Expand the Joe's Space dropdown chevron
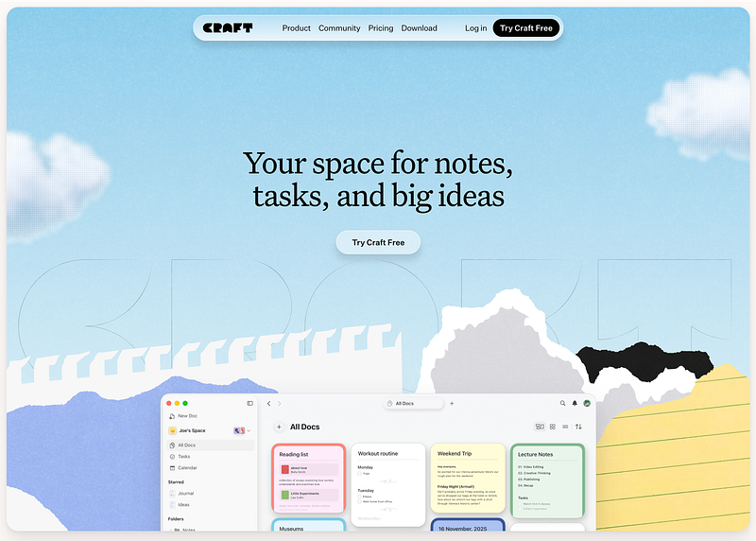 click(x=249, y=430)
